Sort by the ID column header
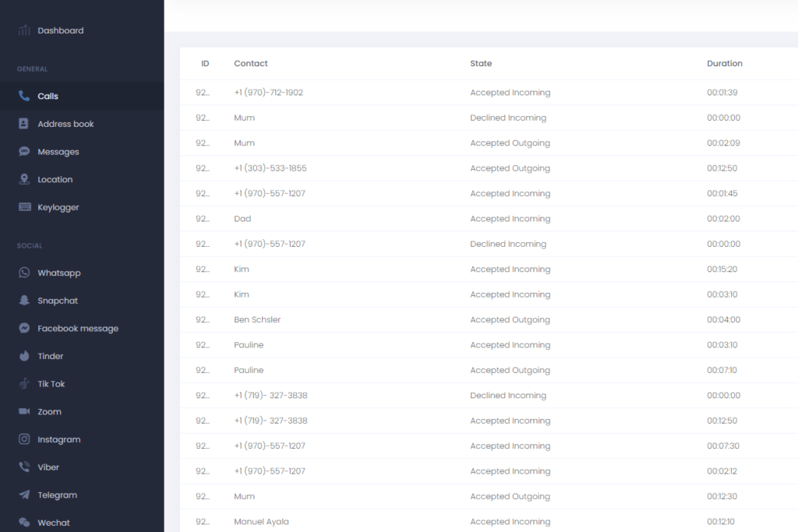Viewport: 798px width, 532px height. tap(205, 63)
